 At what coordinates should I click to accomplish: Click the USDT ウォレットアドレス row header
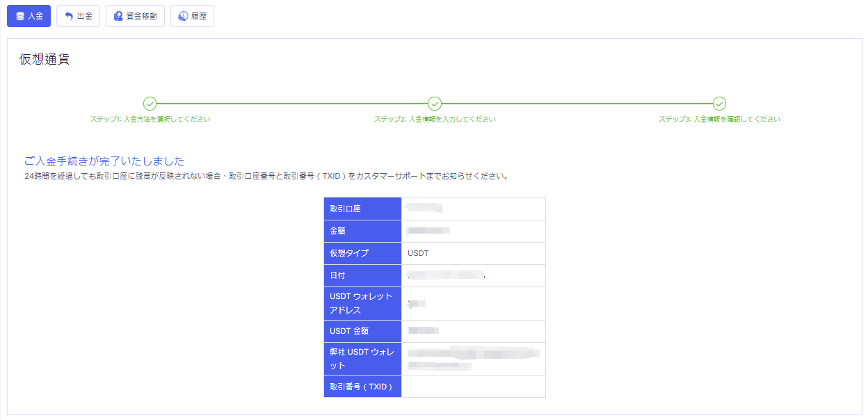tap(362, 303)
